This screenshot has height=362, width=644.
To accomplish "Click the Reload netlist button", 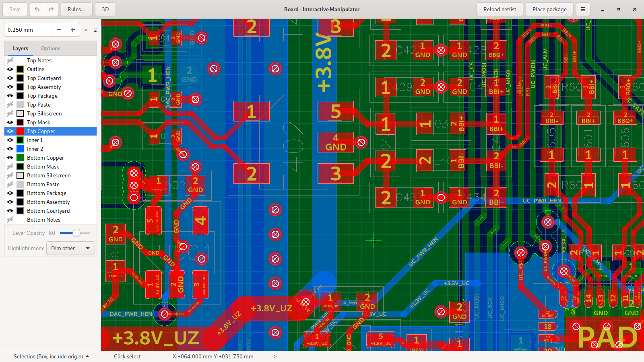I will pyautogui.click(x=500, y=9).
